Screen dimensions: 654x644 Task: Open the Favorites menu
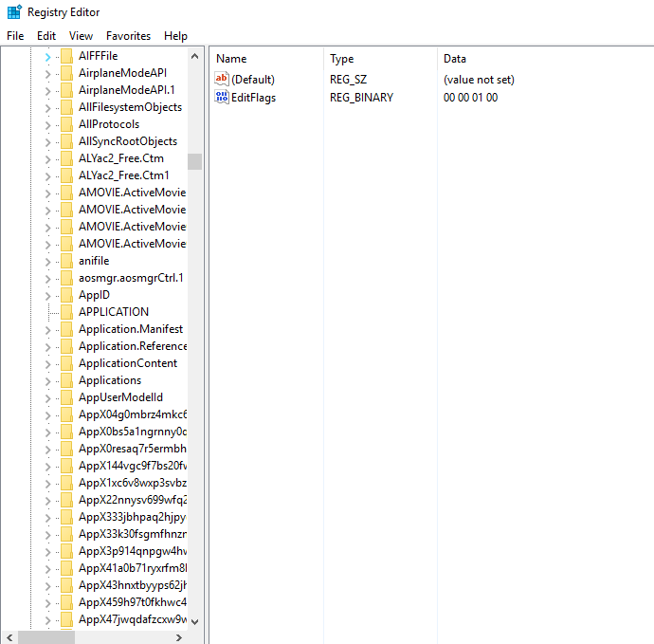coord(128,36)
